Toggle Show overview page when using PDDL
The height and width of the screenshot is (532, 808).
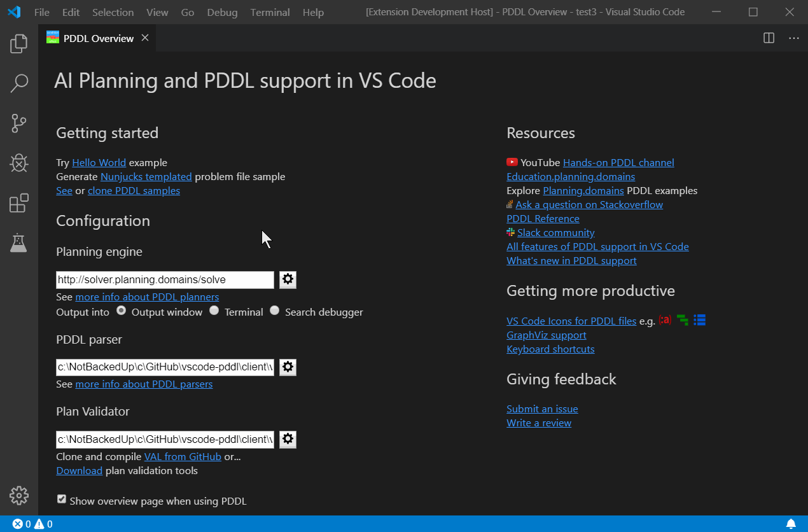(x=62, y=500)
